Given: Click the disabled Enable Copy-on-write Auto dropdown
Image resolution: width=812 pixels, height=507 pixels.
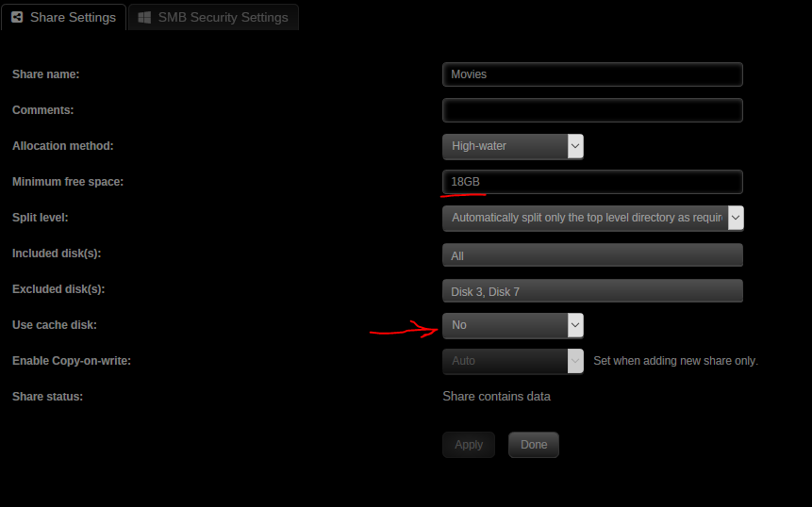Looking at the screenshot, I should (x=513, y=361).
